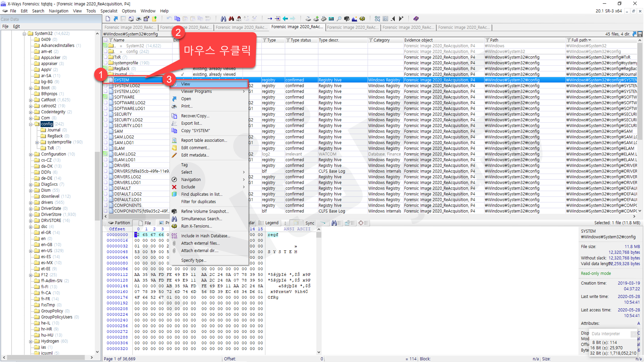The image size is (644, 362).
Task: Collapse the config folder node
Action: [x=31, y=124]
